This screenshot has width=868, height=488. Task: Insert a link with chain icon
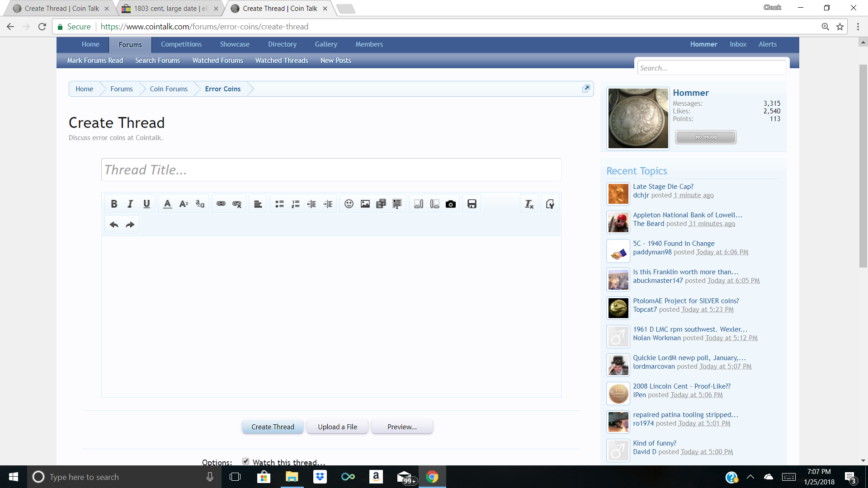[221, 204]
